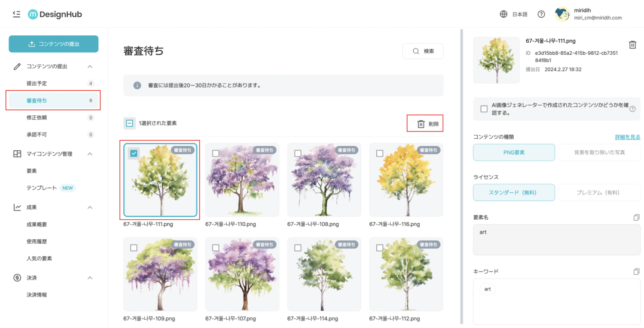
Task: Click the user profile avatar
Action: tap(562, 14)
